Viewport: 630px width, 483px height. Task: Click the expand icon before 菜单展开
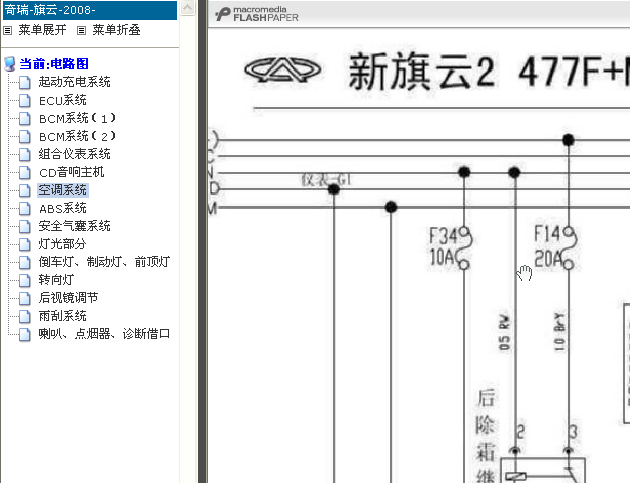click(8, 31)
